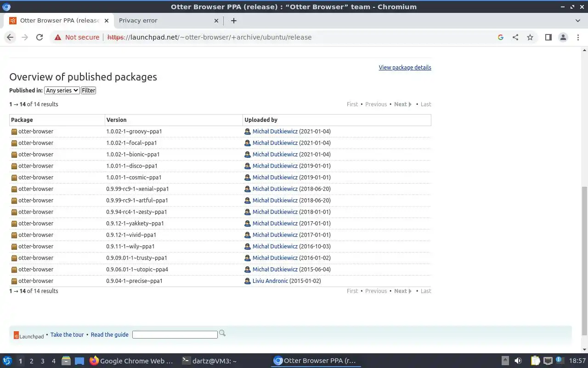588x368 pixels.
Task: Expand the cosmic otter-browser package row
Action: point(220,177)
